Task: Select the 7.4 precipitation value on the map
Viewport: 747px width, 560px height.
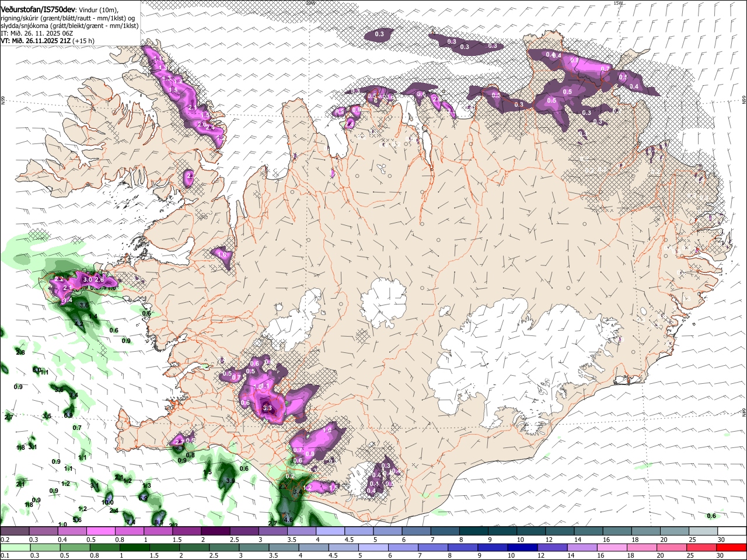Action: (131, 521)
